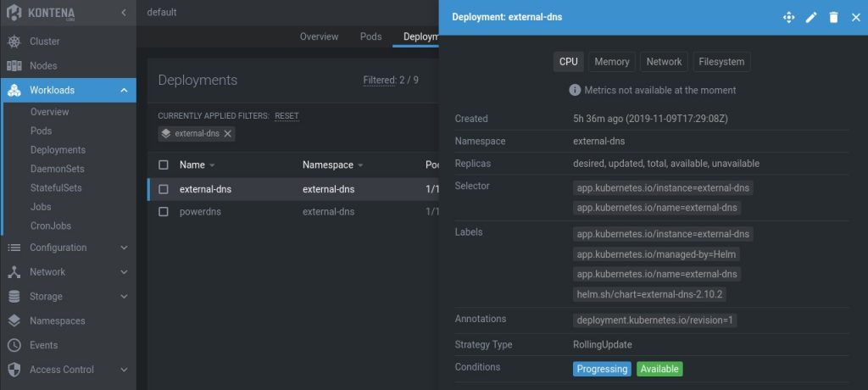Viewport: 868px width, 390px height.
Task: Click the external-dns deployment name
Action: tap(205, 189)
